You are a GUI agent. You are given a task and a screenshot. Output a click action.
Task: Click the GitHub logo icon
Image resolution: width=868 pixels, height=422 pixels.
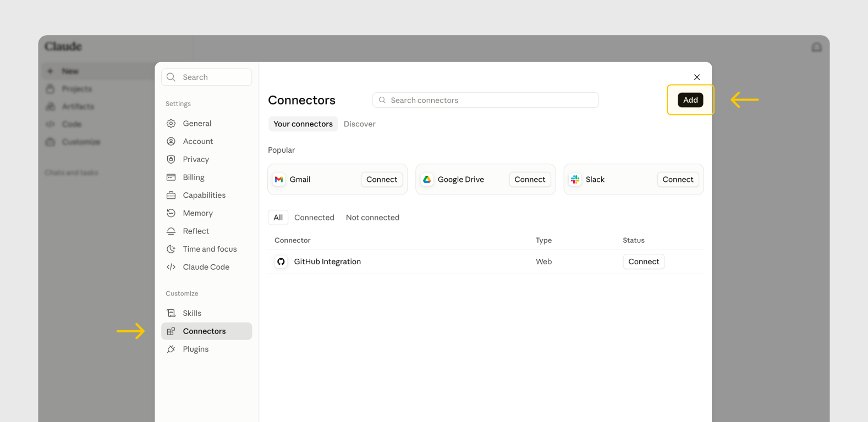(x=281, y=262)
